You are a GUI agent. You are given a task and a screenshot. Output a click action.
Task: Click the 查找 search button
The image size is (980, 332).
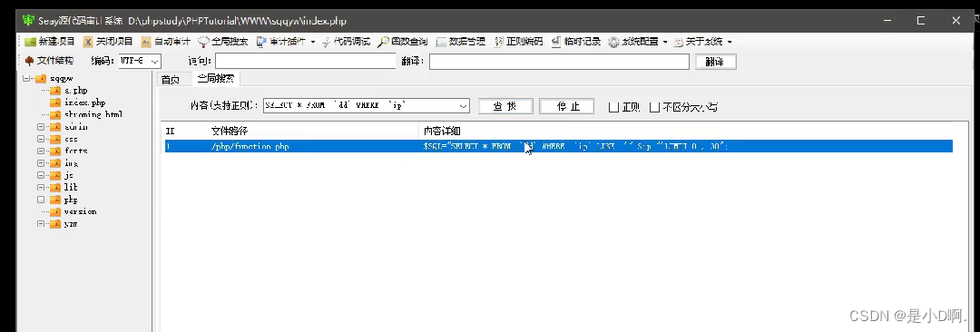[505, 106]
